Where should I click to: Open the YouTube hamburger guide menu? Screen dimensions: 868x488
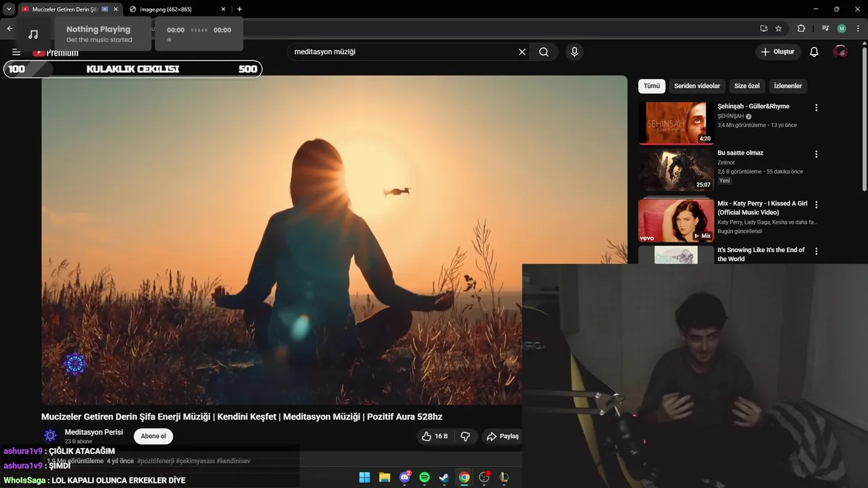(16, 52)
